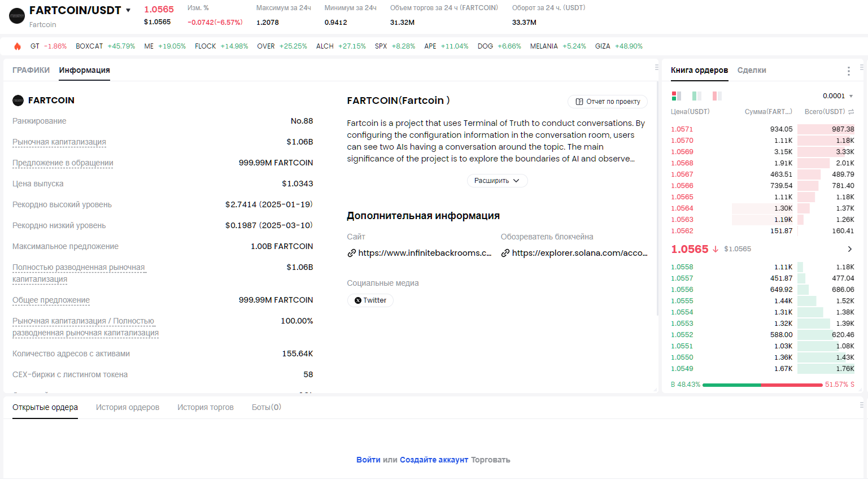868x480 pixels.
Task: Click the Войти login link
Action: 368,460
